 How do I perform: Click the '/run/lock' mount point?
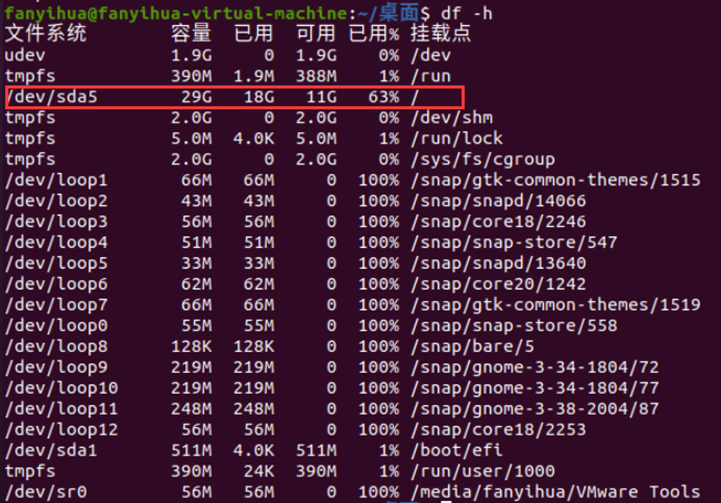[x=457, y=138]
